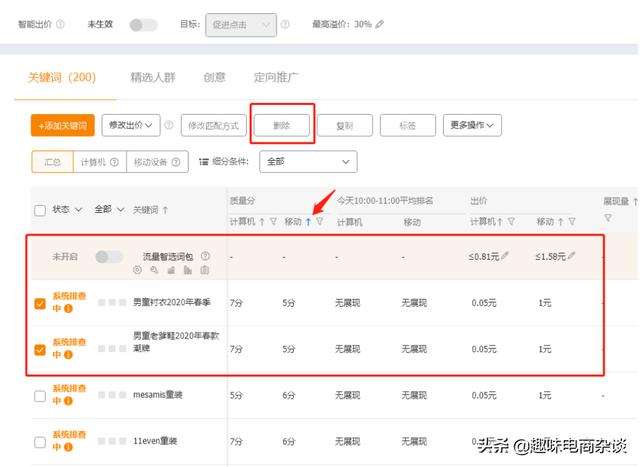640x467 pixels.
Task: Sort 出价 by the 移动 arrow
Action: [x=561, y=222]
